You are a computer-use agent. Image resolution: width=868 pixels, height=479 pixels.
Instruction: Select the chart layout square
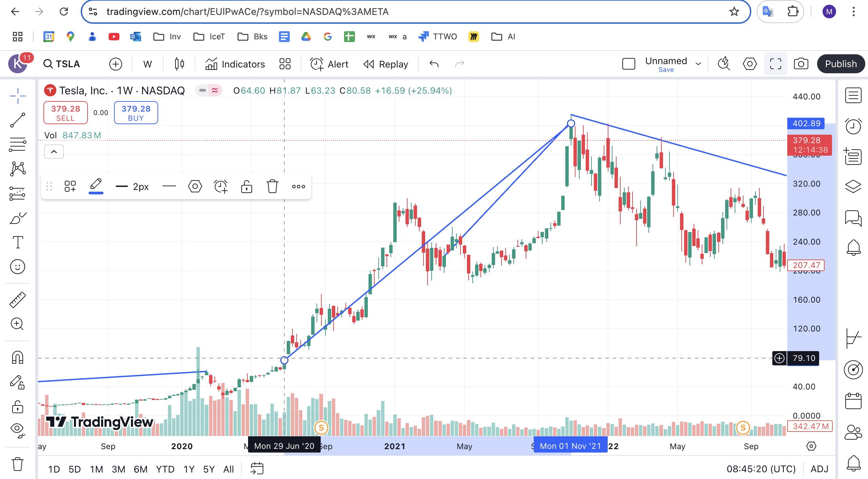(628, 64)
